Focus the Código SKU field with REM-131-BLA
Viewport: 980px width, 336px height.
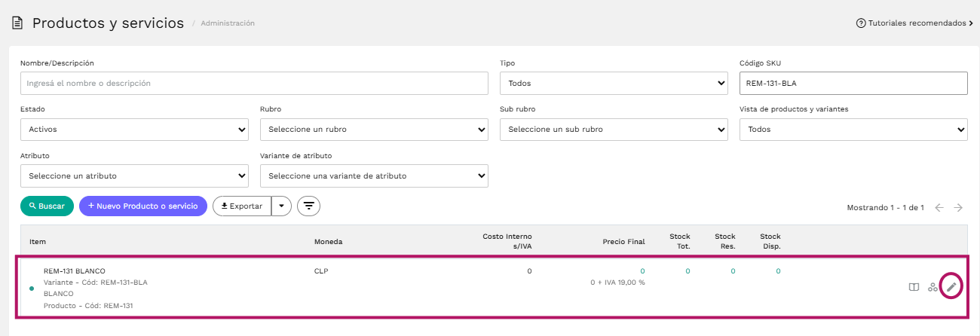tap(853, 83)
